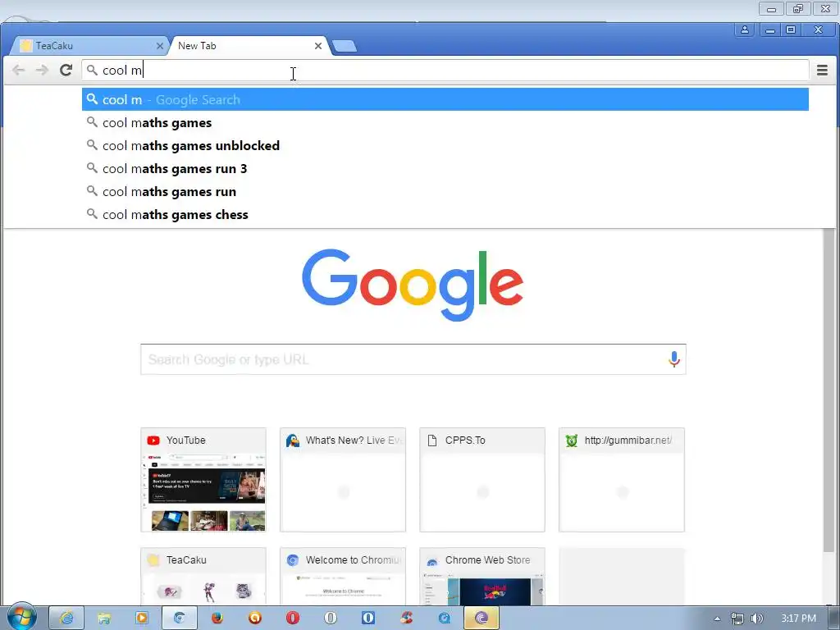Show hidden system tray icons
Screen dimensions: 840x630
717,619
